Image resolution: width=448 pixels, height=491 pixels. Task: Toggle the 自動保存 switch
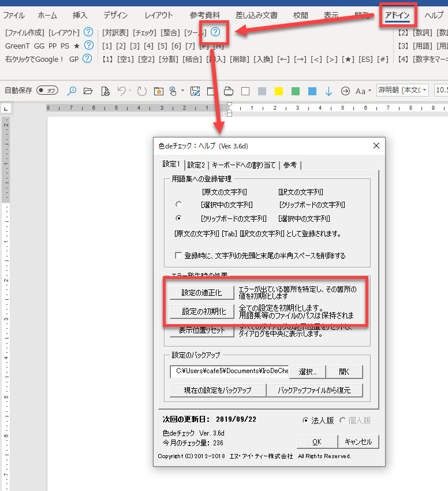[47, 91]
